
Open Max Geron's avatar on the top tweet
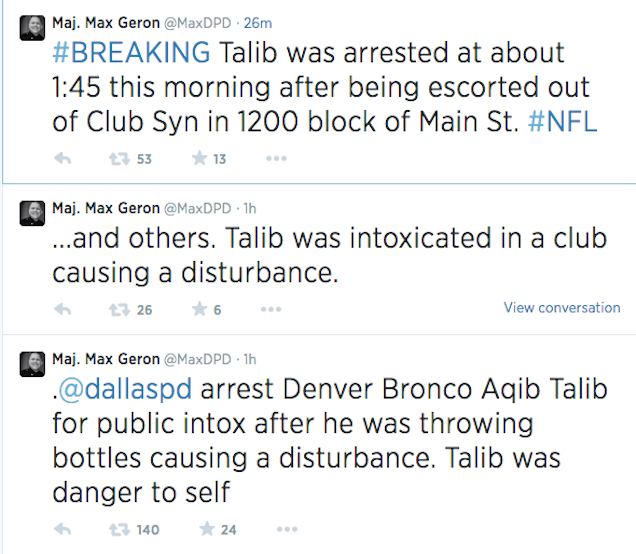coord(32,28)
